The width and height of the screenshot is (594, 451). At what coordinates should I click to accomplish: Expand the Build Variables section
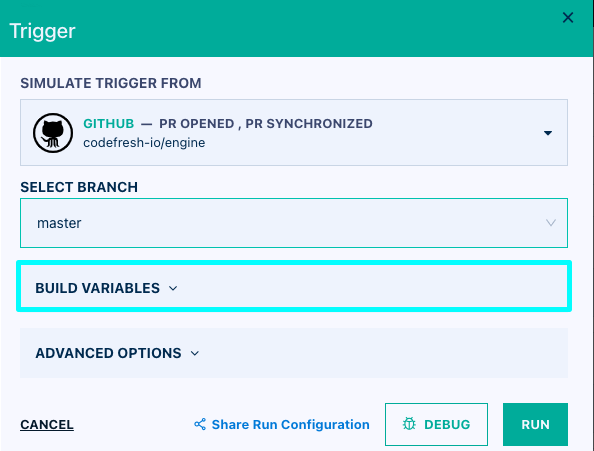(x=294, y=288)
